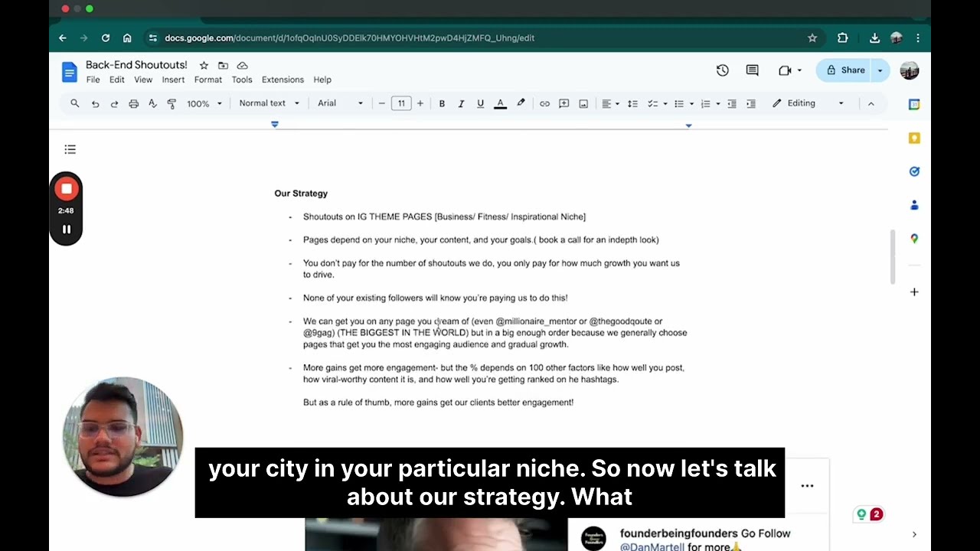The height and width of the screenshot is (551, 980).
Task: Open the Extensions menu
Action: [283, 80]
